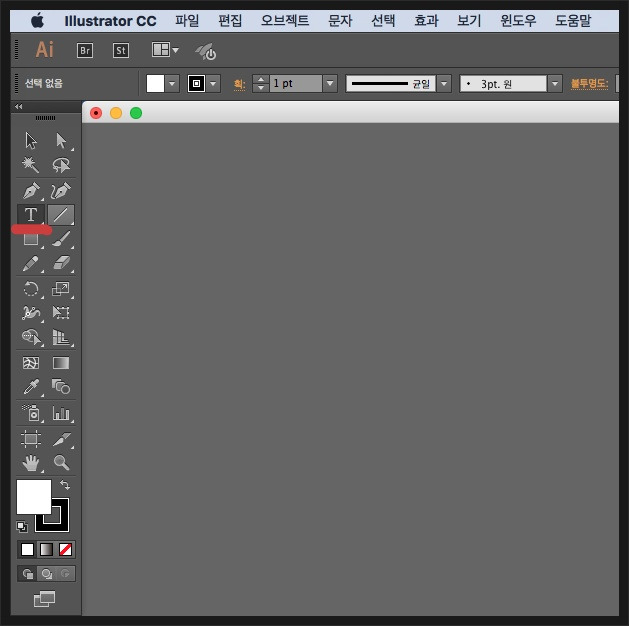Open the 편집 menu

pos(230,20)
